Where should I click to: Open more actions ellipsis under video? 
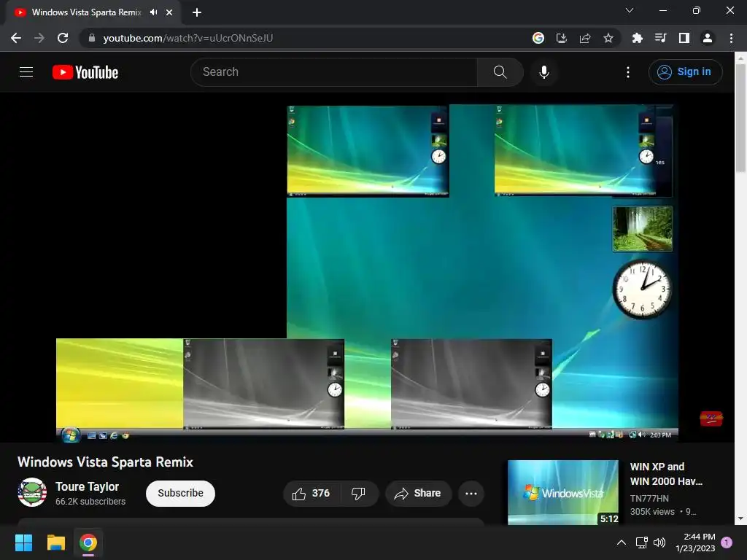click(x=471, y=494)
